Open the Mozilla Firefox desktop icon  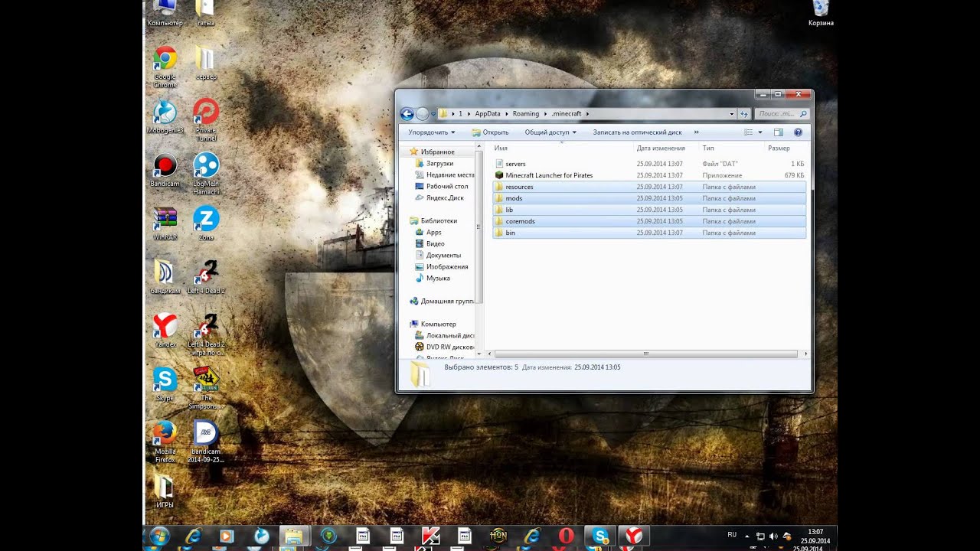(165, 442)
